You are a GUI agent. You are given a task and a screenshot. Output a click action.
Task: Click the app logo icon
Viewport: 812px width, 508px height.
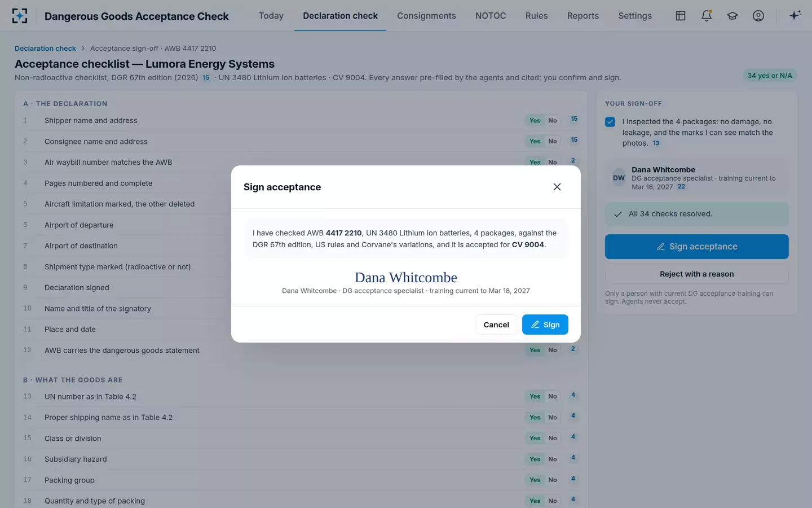tap(20, 16)
